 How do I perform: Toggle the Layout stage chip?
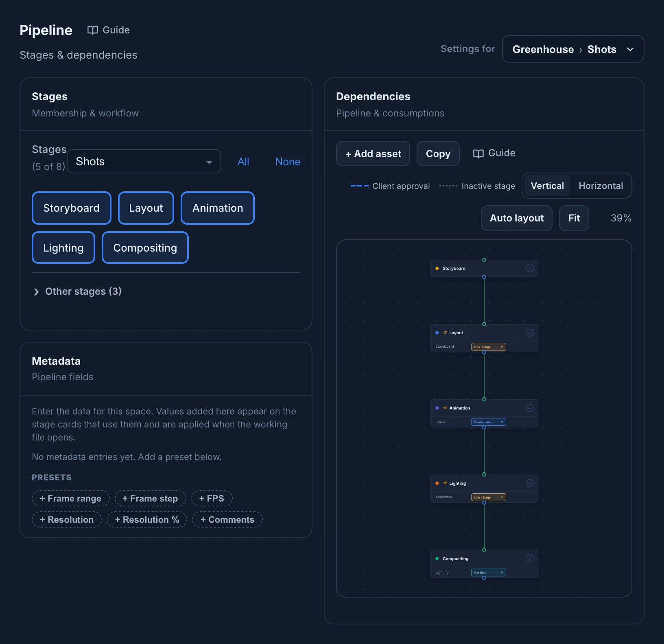(146, 208)
